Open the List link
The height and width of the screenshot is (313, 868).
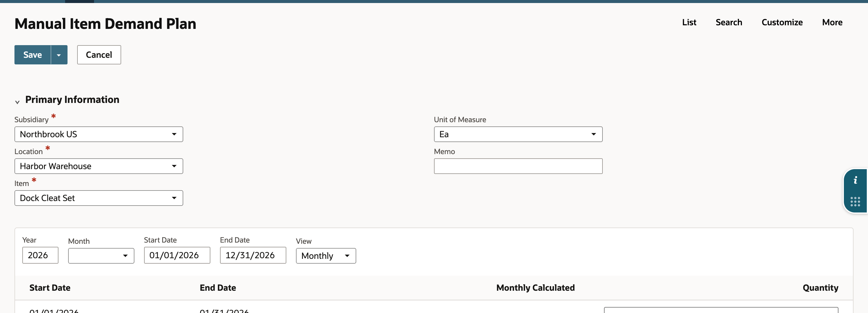coord(689,22)
